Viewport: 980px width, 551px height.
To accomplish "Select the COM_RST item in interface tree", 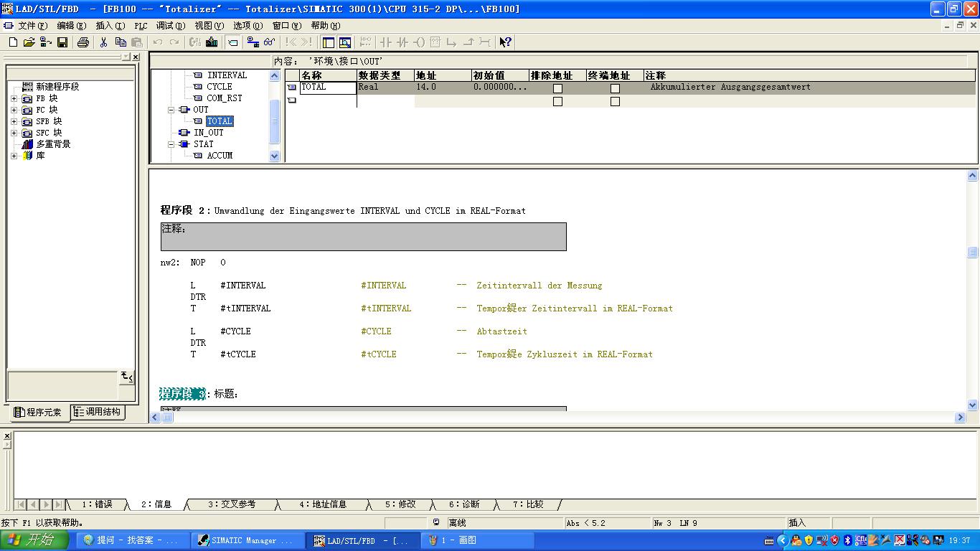I will [x=225, y=98].
